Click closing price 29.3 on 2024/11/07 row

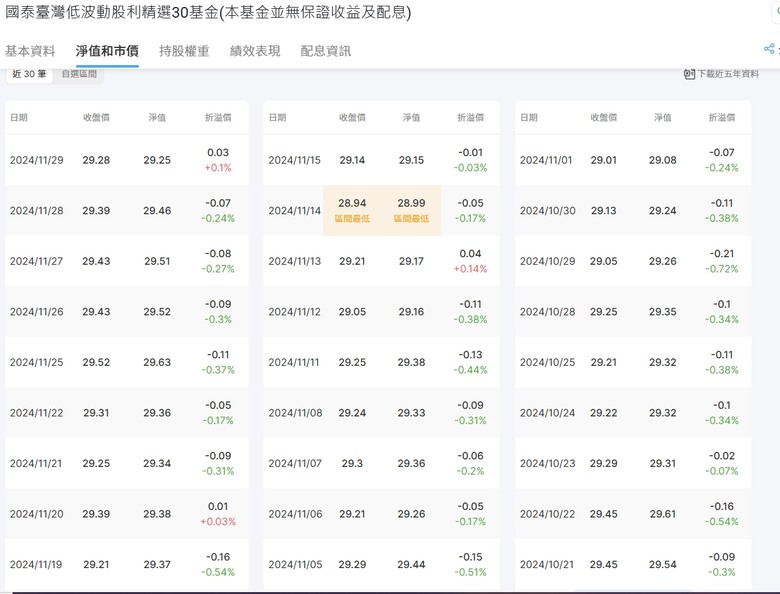click(352, 464)
